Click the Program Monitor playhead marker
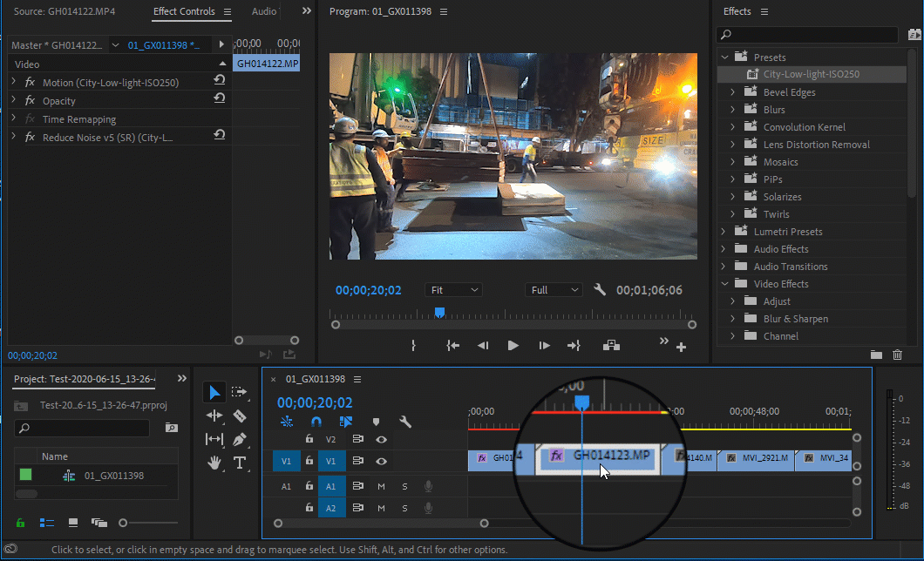Screen dimensions: 924x561 click(439, 312)
